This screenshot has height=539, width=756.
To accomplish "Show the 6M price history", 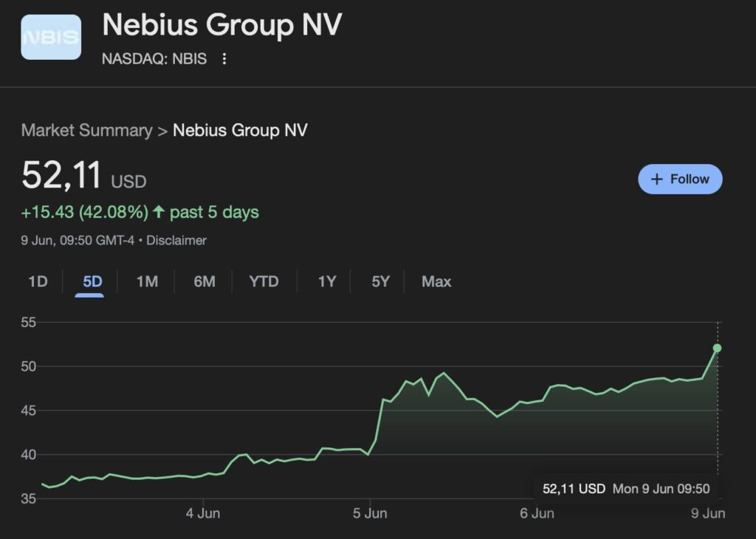I will pos(205,281).
